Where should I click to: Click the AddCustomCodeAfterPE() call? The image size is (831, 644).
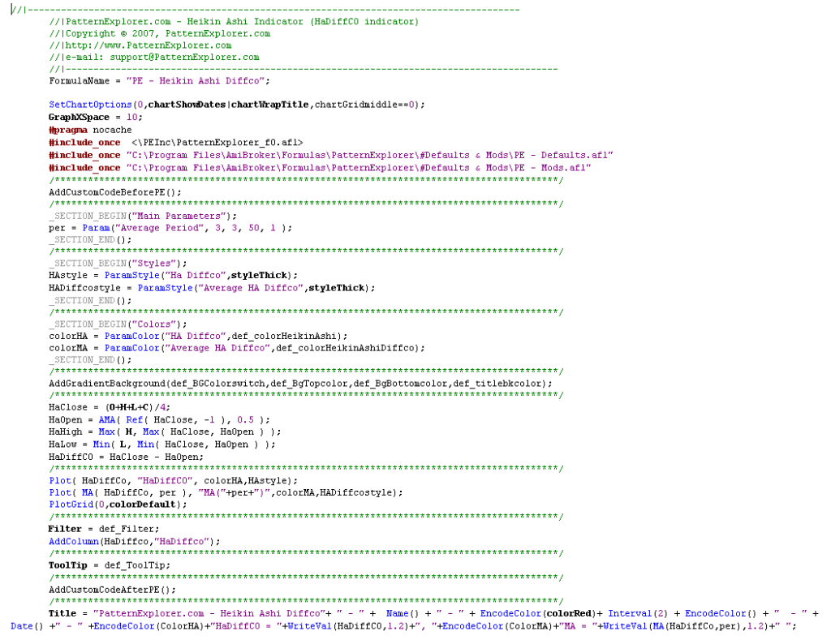[112, 590]
